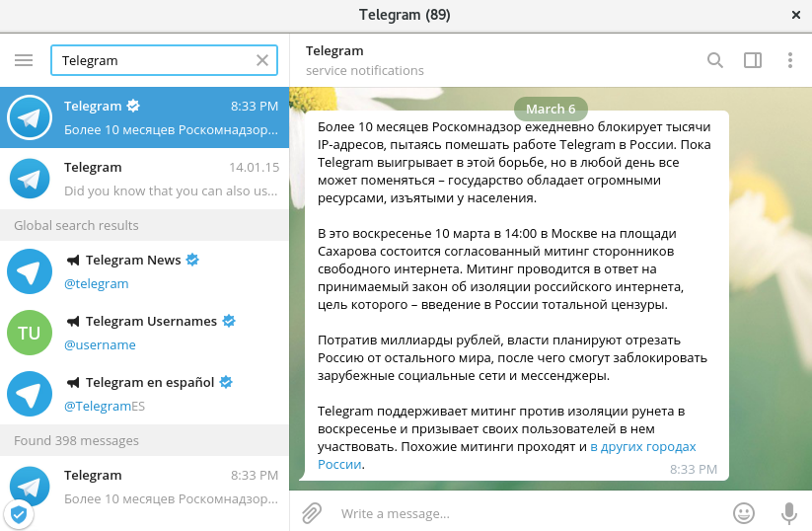This screenshot has width=812, height=531.
Task: Click message paragraph starting В это воскресенье
Action: coord(501,268)
